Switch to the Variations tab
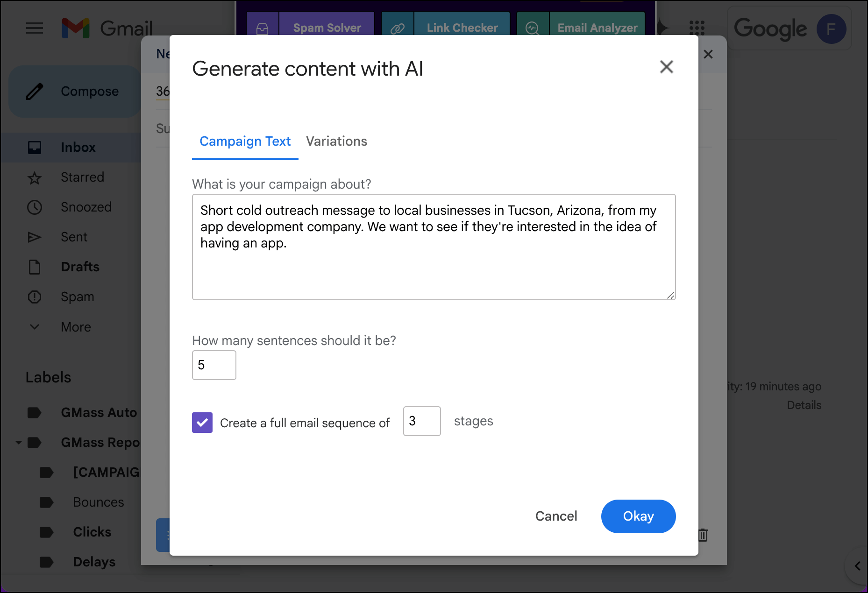 (x=336, y=141)
